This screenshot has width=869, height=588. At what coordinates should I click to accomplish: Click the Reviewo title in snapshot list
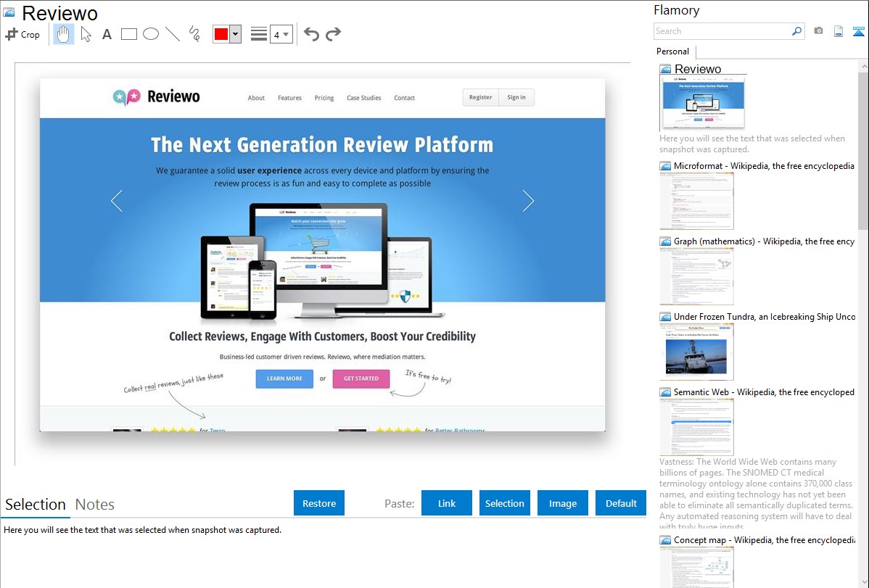(698, 69)
